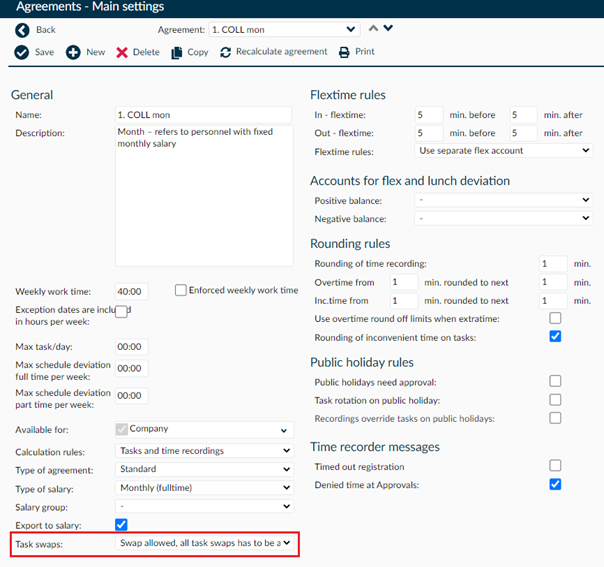Click the Back arrow icon
This screenshot has width=604, height=567.
tap(22, 30)
